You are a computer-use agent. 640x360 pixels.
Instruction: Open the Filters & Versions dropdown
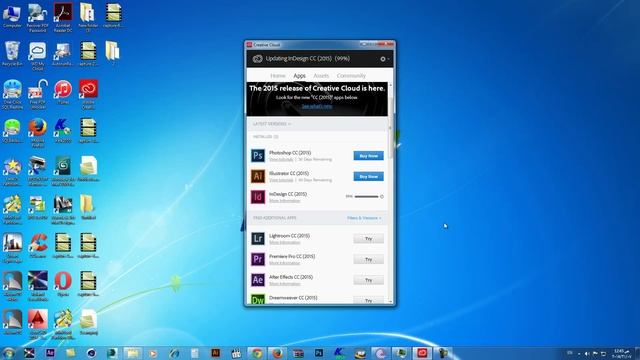[x=364, y=218]
